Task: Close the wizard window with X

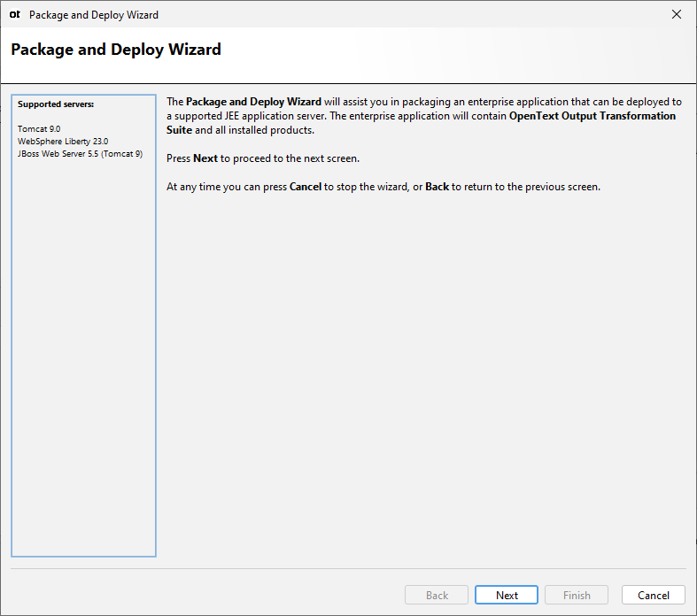Action: pyautogui.click(x=676, y=14)
